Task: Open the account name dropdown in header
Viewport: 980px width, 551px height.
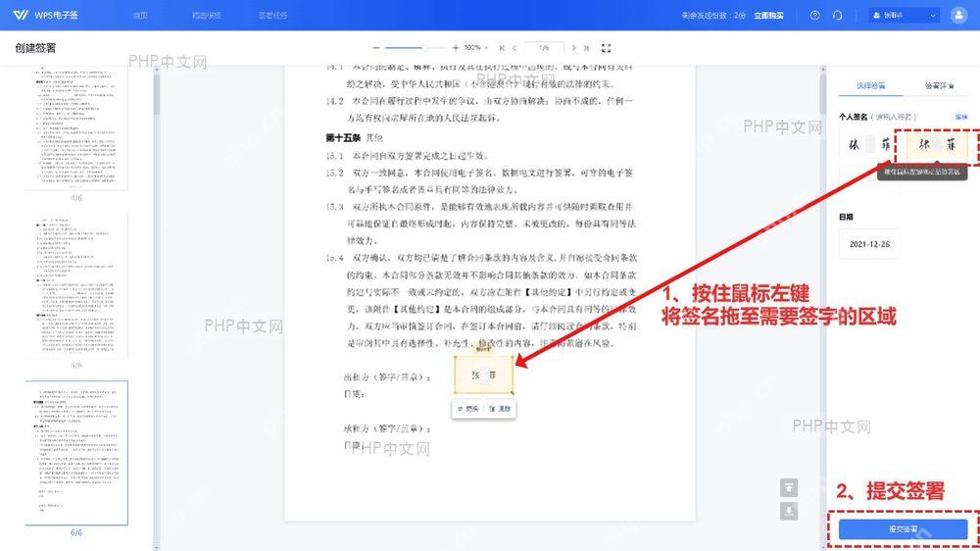Action: click(x=904, y=15)
